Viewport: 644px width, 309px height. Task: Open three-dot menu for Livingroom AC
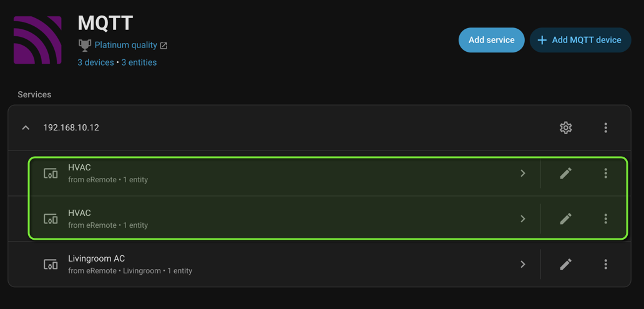(605, 265)
